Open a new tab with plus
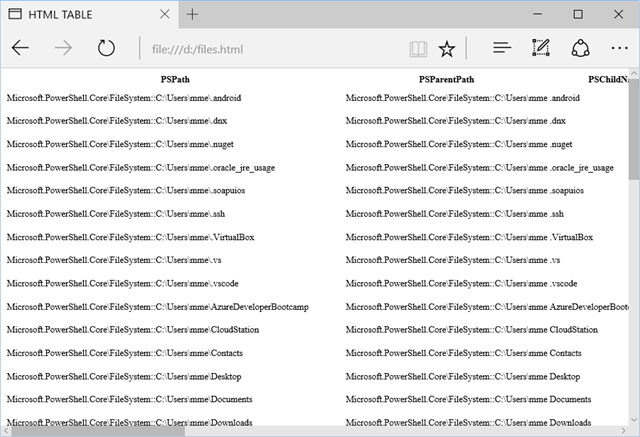Image resolution: width=640 pixels, height=437 pixels. click(192, 14)
